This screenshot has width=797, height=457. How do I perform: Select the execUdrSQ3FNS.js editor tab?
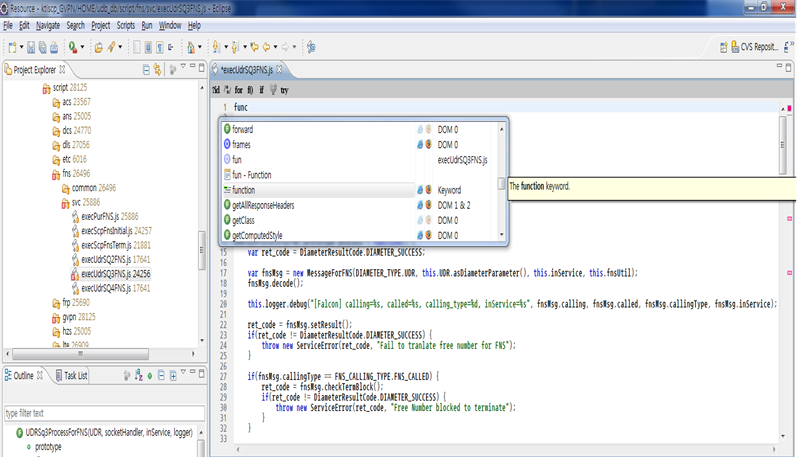pos(247,70)
